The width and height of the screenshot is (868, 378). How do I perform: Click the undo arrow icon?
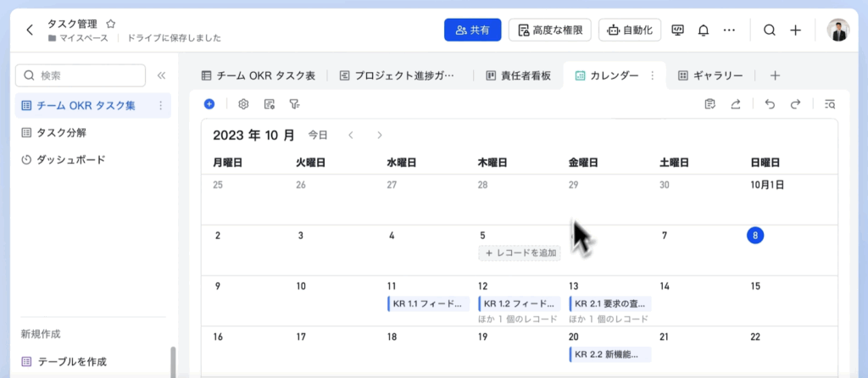[x=770, y=104]
